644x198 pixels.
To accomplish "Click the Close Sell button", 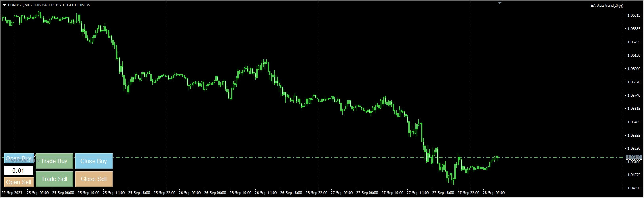I will pos(94,179).
